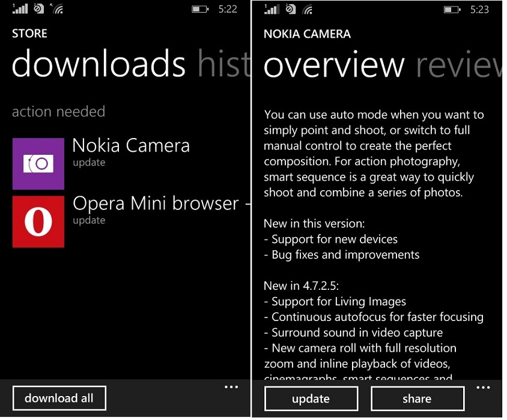Click the 'update' button in Nokia Camera
This screenshot has height=420, width=507.
[311, 398]
